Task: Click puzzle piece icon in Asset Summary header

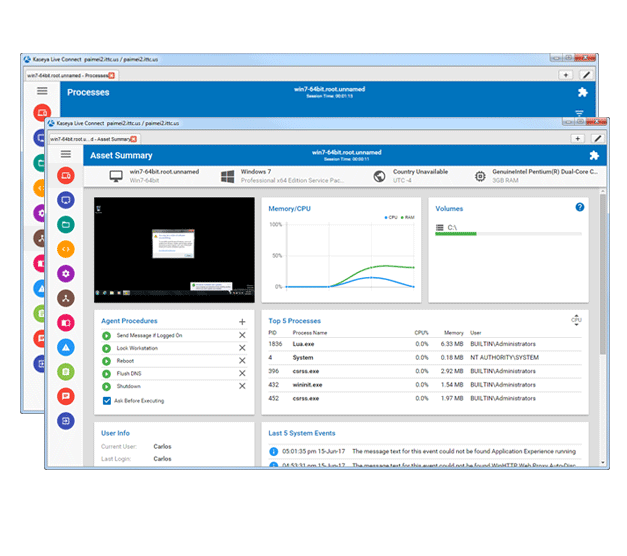Action: tap(594, 155)
